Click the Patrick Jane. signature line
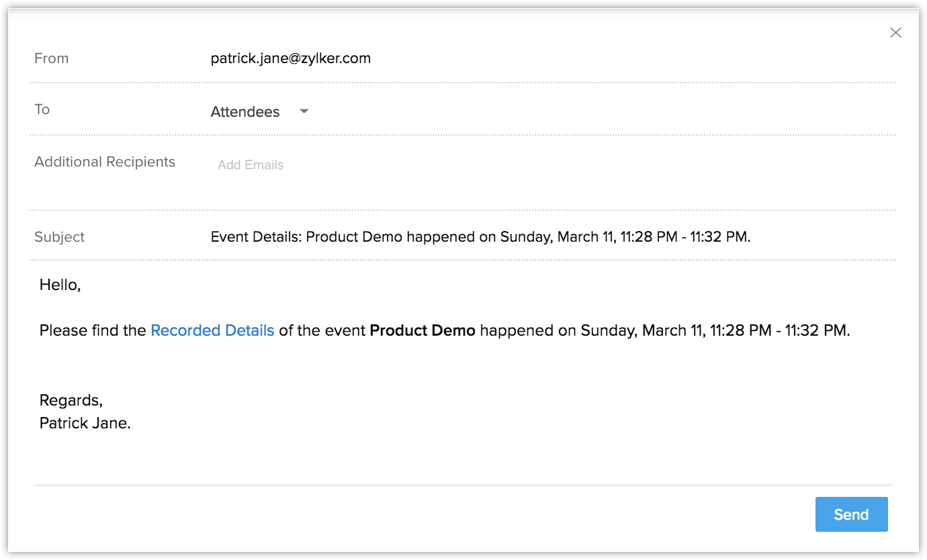Viewport: 927px width, 560px height. 85,423
